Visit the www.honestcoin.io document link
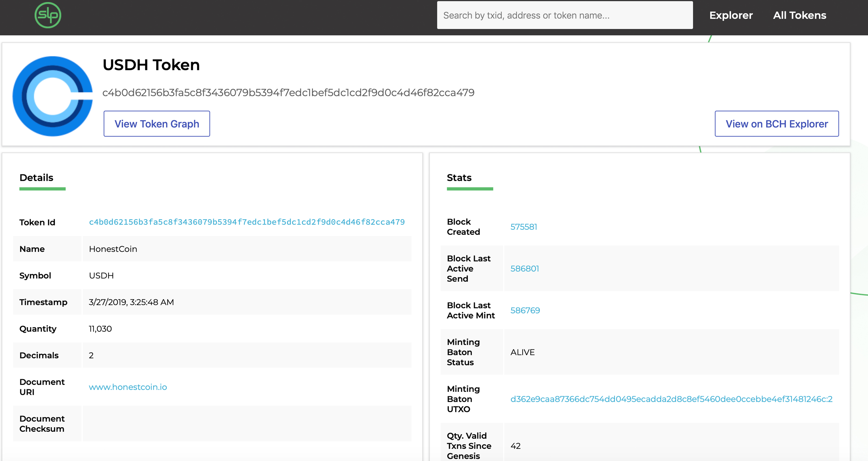Image resolution: width=868 pixels, height=461 pixels. click(128, 387)
